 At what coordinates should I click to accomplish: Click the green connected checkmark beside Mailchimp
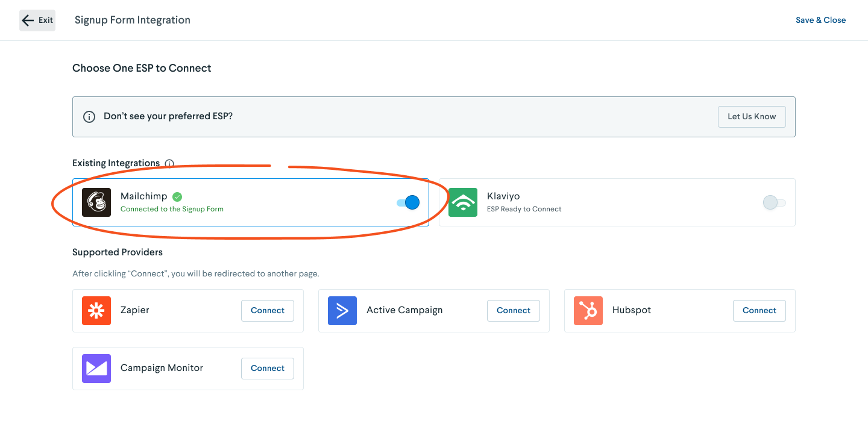click(177, 196)
